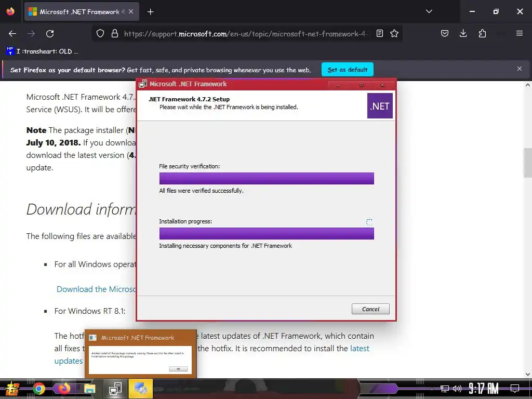Open the Firefox downloads panel

[x=463, y=33]
